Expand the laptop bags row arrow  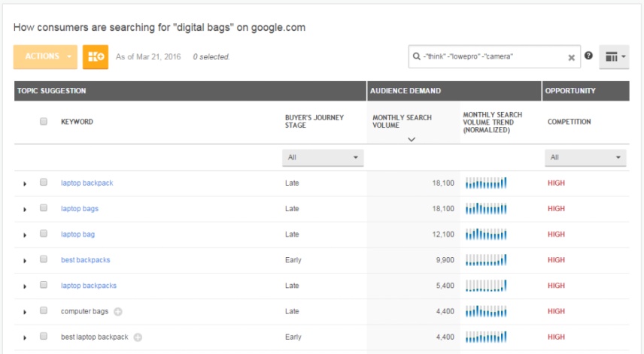[25, 210]
